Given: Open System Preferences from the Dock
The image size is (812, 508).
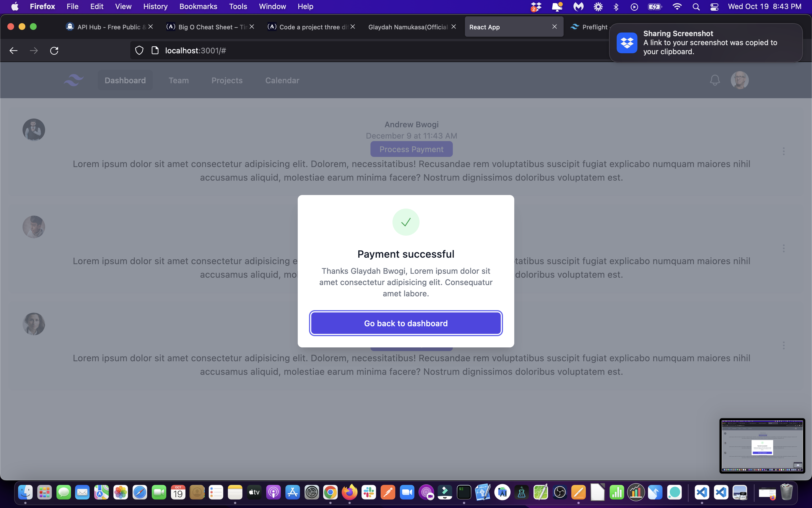Looking at the screenshot, I should (311, 492).
